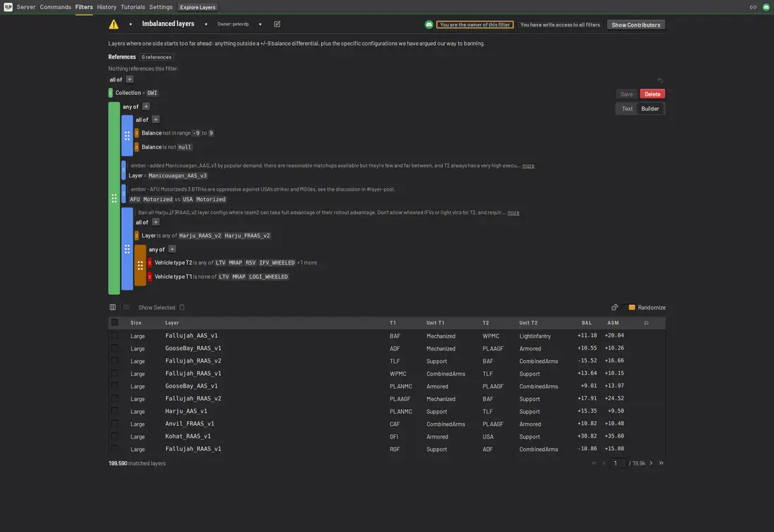Click the green Discord icon
774x532 pixels.
[x=429, y=25]
